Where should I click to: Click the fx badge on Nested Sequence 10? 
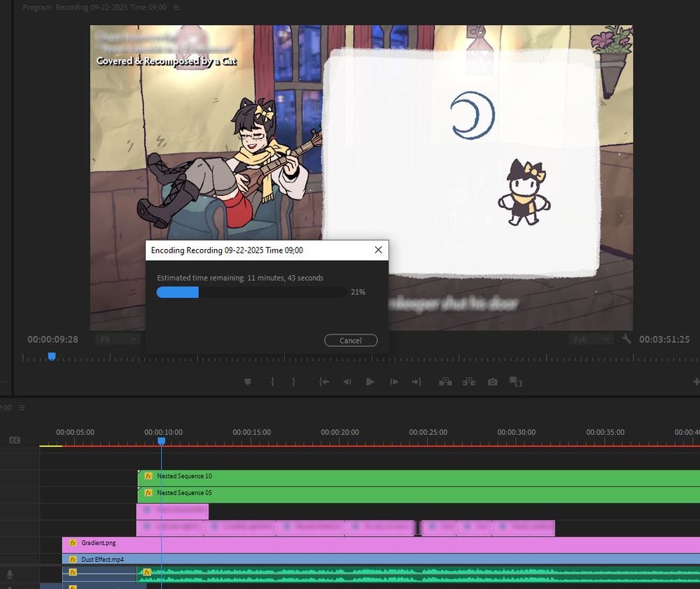coord(148,476)
